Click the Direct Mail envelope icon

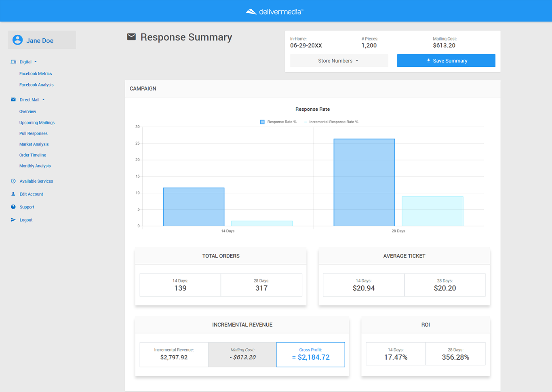pyautogui.click(x=13, y=99)
